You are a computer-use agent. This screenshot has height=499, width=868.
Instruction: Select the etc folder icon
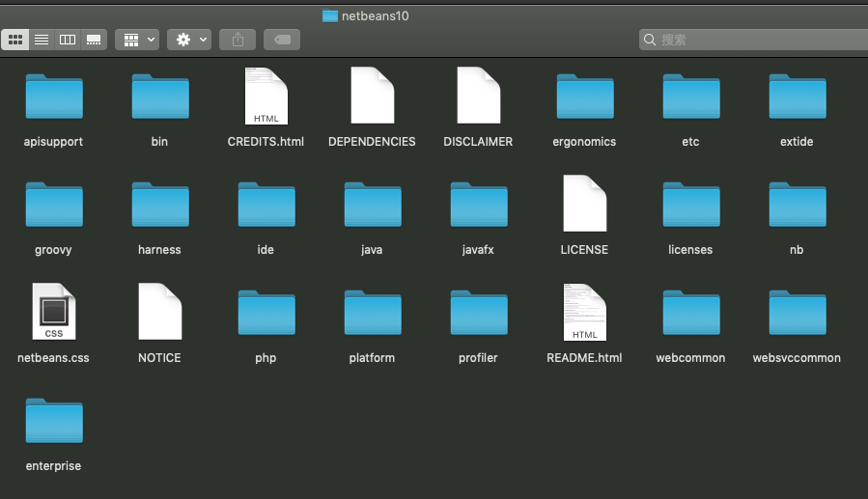coord(691,97)
